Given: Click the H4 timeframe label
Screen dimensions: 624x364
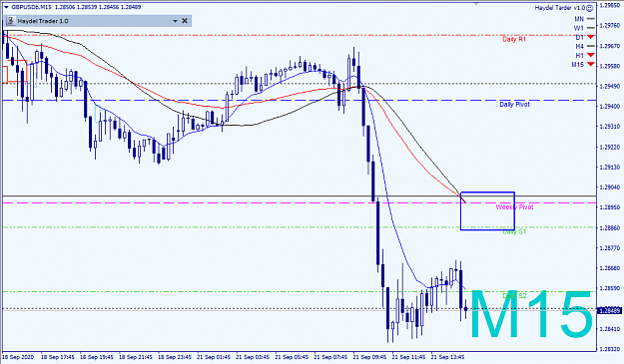Looking at the screenshot, I should 579,46.
